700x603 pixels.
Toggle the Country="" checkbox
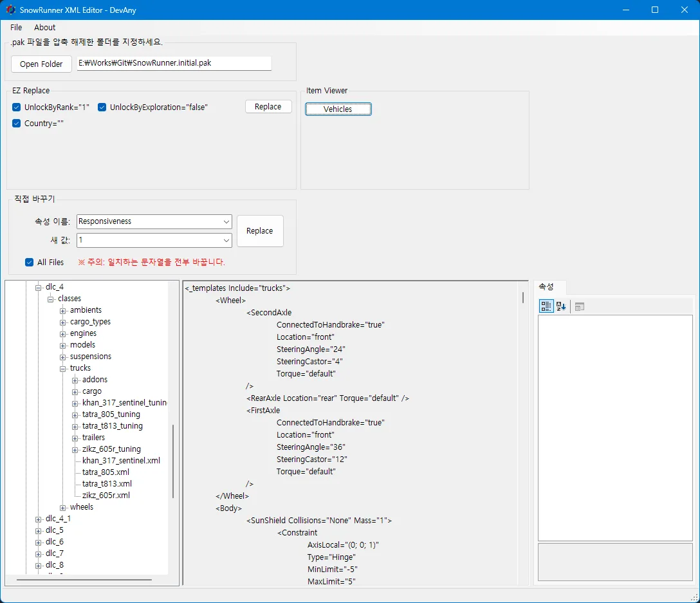pyautogui.click(x=17, y=124)
